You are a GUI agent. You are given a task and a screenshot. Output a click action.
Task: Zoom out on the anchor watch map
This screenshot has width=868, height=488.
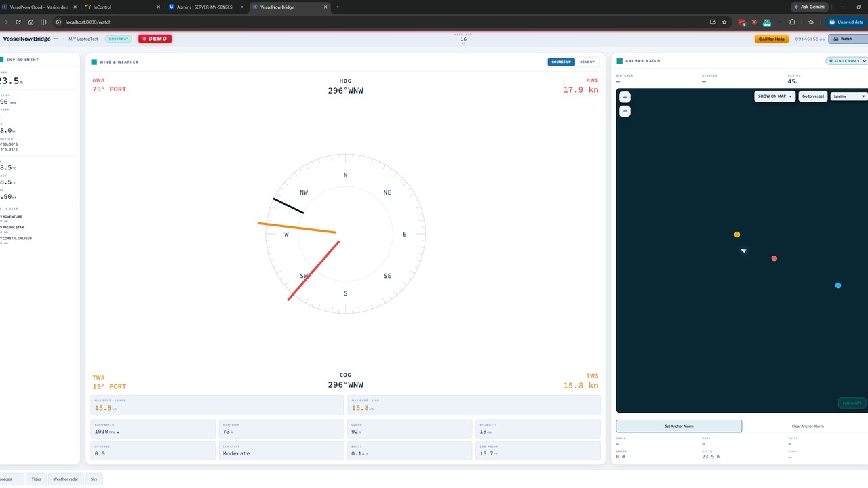(x=625, y=111)
